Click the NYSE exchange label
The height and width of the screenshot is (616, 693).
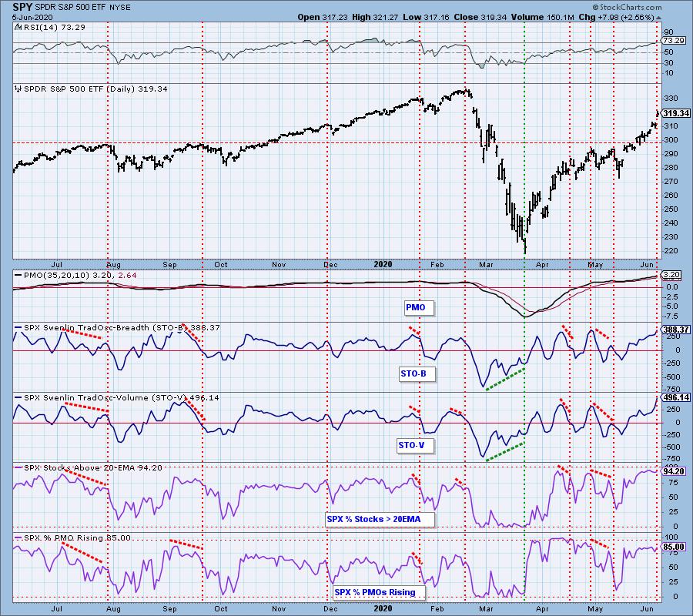tap(119, 8)
